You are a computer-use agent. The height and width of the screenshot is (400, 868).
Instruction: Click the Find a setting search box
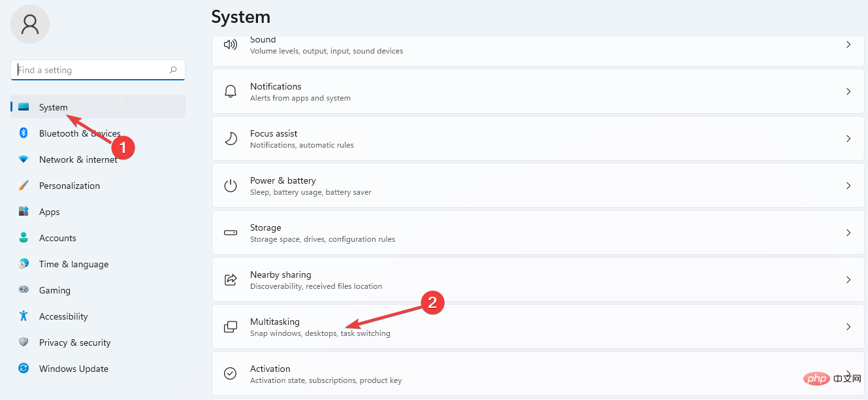[98, 69]
